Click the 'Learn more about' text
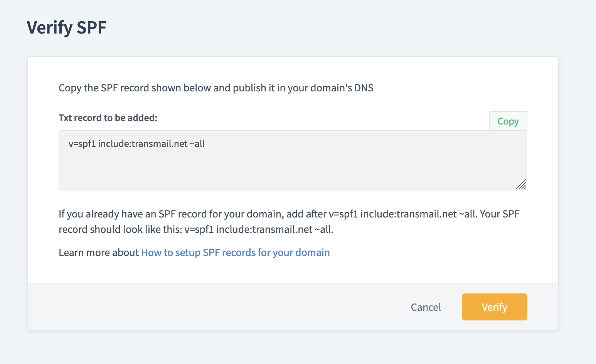 [99, 253]
